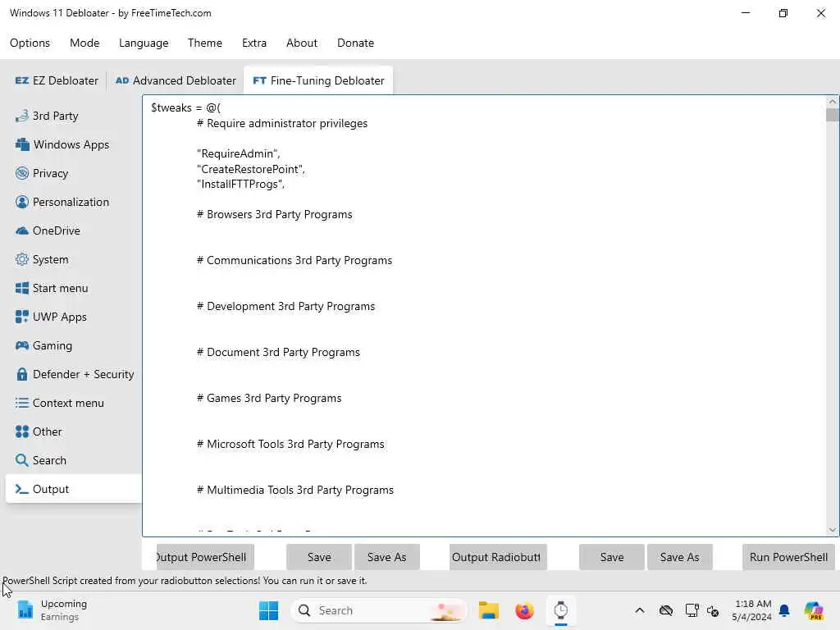Open the Donate menu

point(355,43)
